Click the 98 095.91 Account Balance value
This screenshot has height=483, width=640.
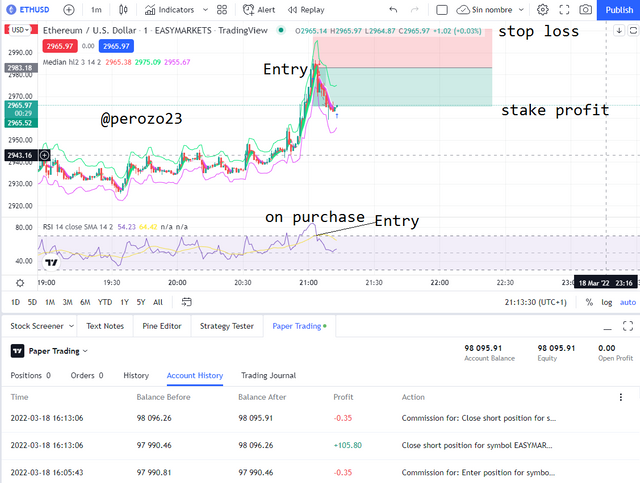(x=483, y=348)
